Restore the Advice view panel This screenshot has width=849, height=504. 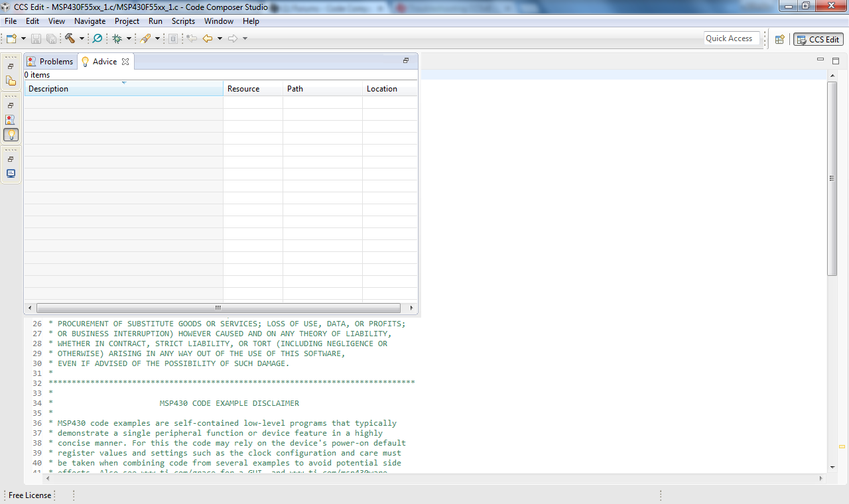pos(406,61)
